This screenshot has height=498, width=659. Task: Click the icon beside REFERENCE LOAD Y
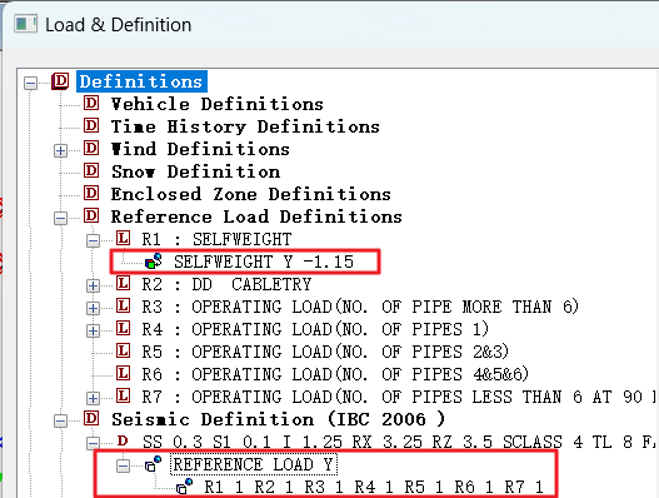click(153, 464)
